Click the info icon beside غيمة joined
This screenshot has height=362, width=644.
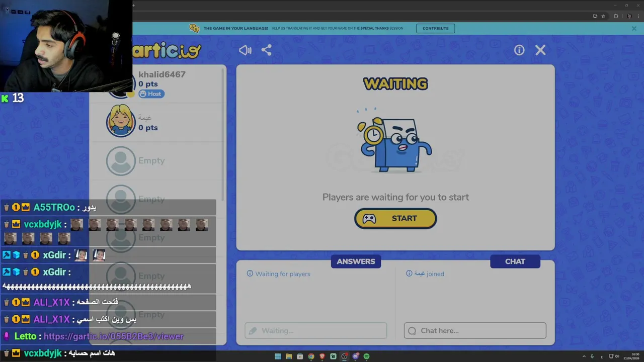click(409, 274)
